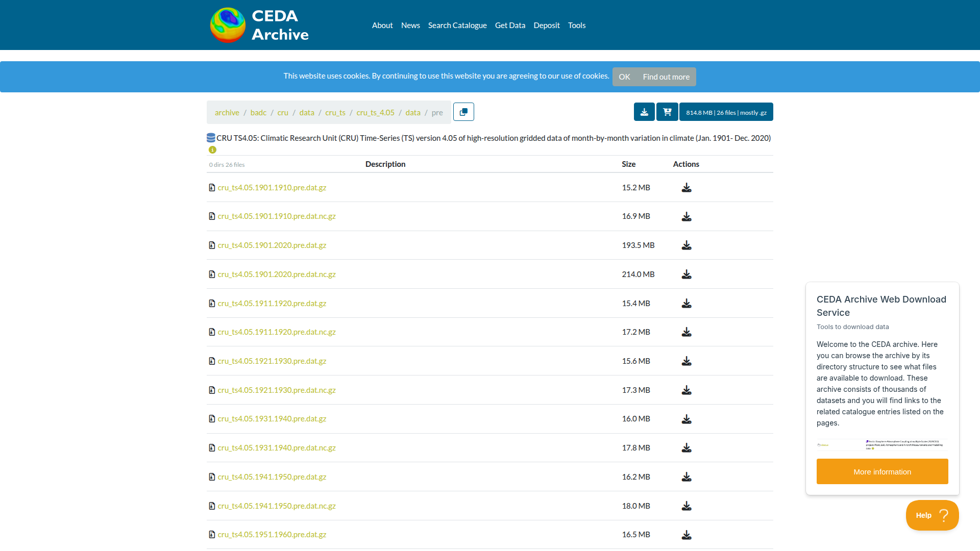980x551 pixels.
Task: Click the Actions column header
Action: coord(686,164)
